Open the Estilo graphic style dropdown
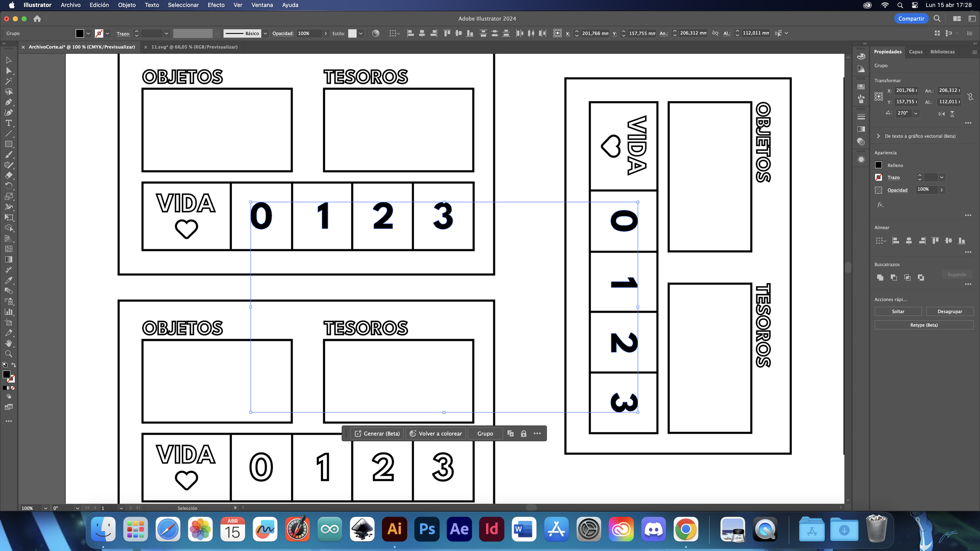This screenshot has height=551, width=980. [x=361, y=33]
